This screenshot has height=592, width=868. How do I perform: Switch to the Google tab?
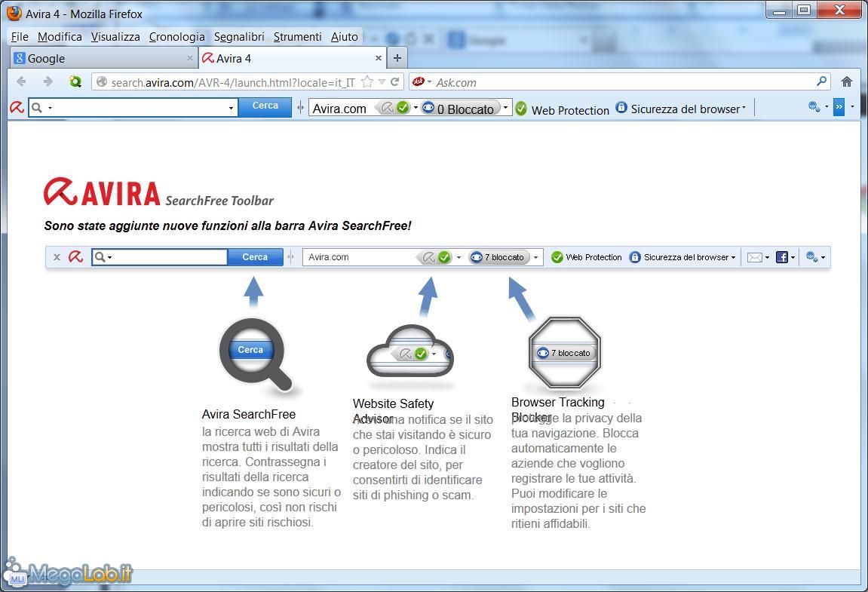coord(104,58)
